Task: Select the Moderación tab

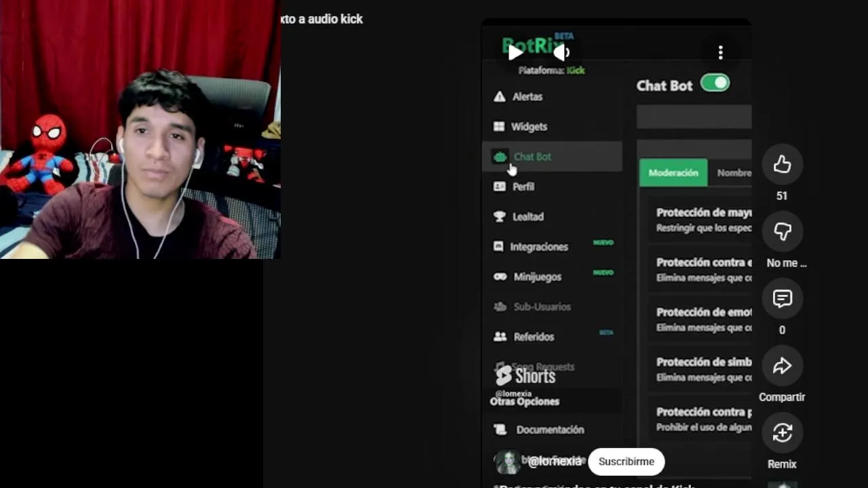Action: [673, 173]
